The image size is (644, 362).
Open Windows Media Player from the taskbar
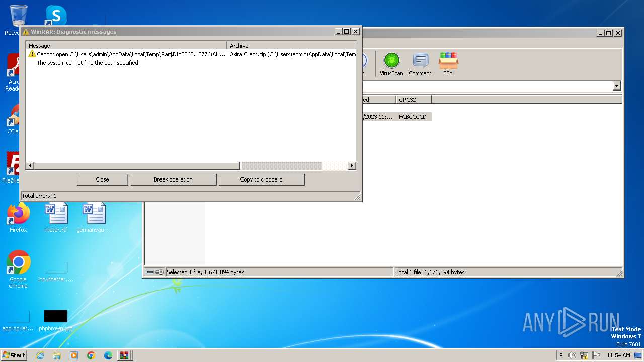coord(74,355)
